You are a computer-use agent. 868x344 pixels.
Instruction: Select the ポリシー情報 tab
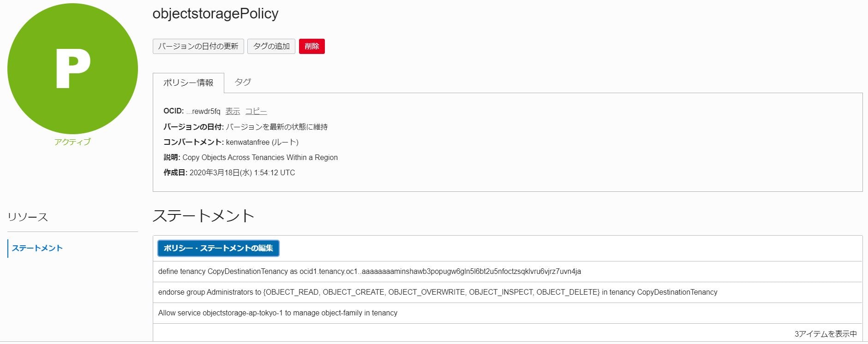click(x=188, y=83)
